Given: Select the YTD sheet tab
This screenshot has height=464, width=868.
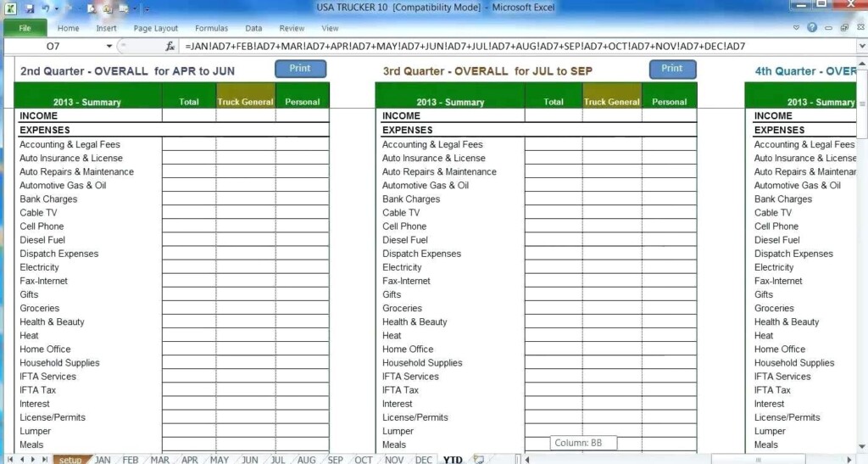Looking at the screenshot, I should pyautogui.click(x=453, y=460).
